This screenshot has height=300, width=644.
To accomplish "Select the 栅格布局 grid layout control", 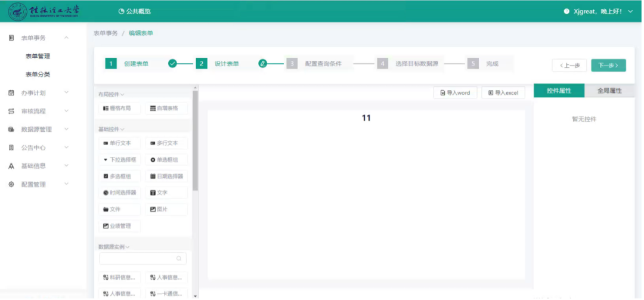I will click(x=119, y=109).
